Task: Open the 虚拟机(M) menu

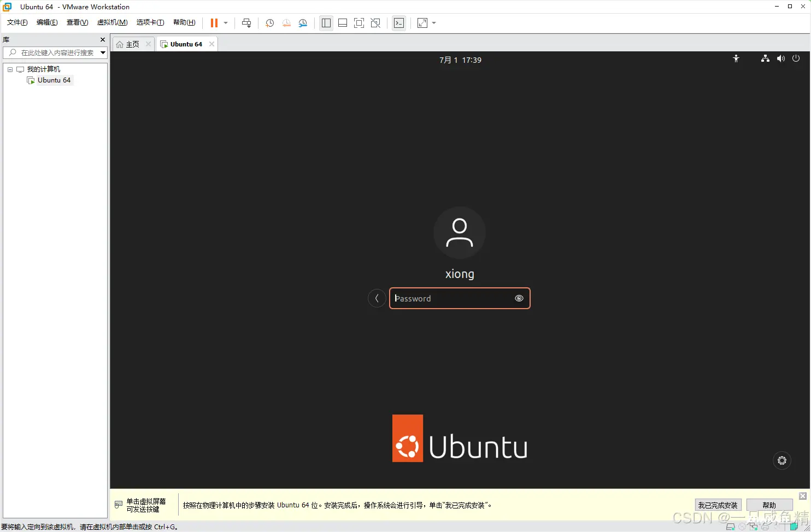Action: [x=112, y=22]
